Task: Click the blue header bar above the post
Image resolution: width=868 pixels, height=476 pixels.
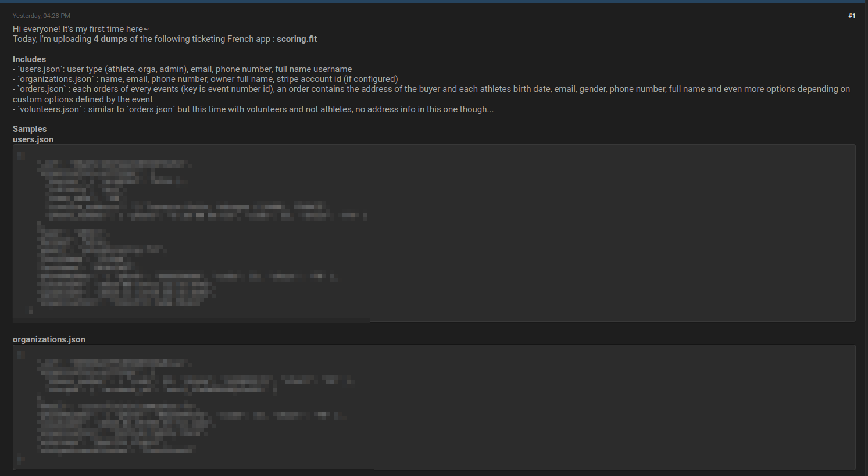Action: point(434,2)
